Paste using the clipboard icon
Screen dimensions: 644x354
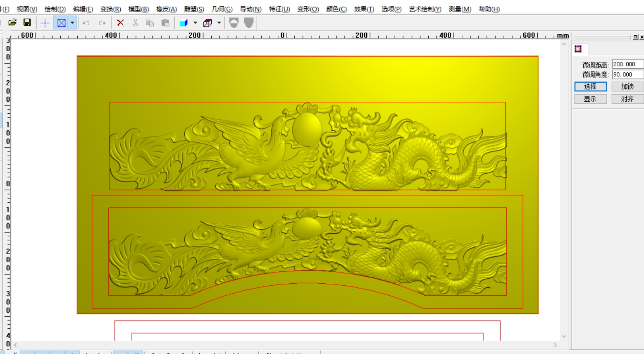[x=165, y=23]
